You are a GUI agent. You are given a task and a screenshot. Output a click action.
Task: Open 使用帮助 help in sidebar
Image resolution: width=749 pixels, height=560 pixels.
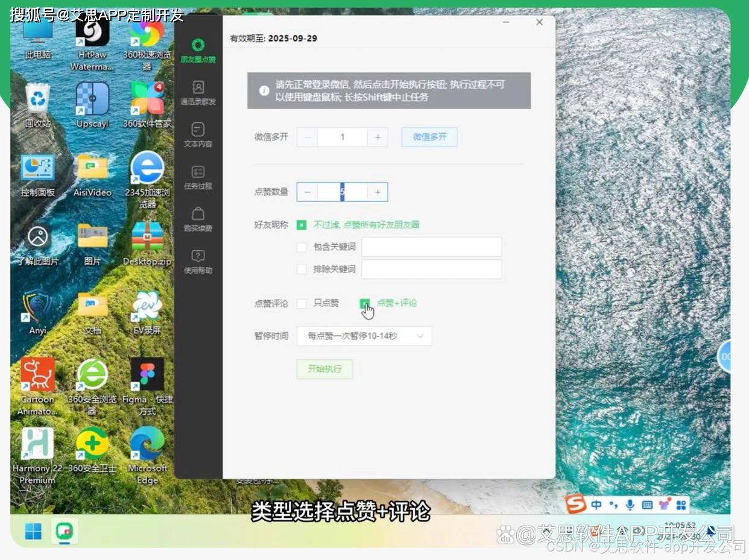point(198,257)
